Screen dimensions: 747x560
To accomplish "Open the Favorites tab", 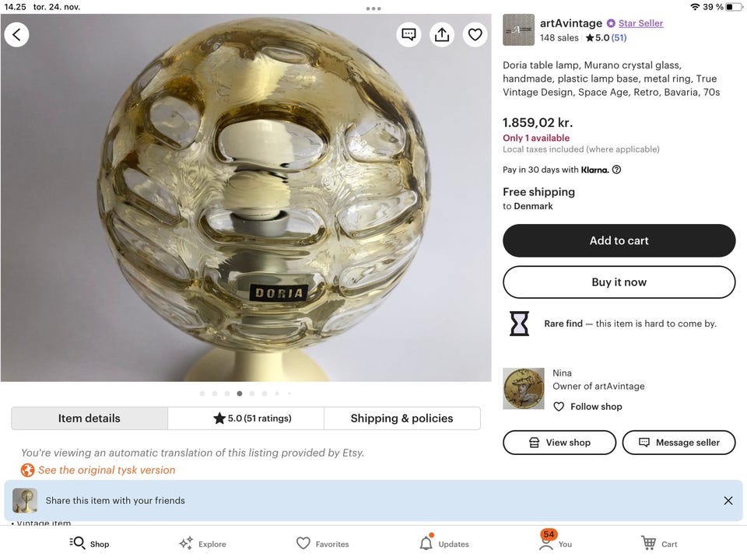I will point(322,543).
